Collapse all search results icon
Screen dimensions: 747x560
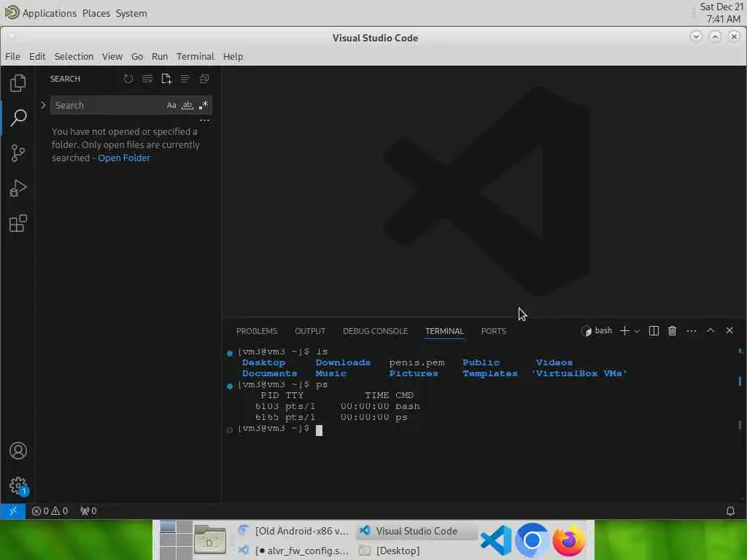pyautogui.click(x=204, y=79)
